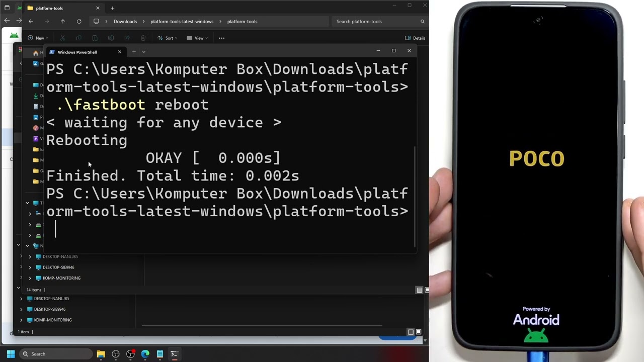Open the See more (three dots) menu
This screenshot has width=644, height=362.
(221, 38)
